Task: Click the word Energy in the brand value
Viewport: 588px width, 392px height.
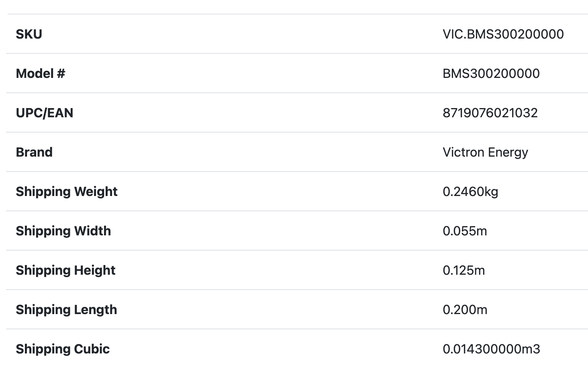Action: coord(508,152)
